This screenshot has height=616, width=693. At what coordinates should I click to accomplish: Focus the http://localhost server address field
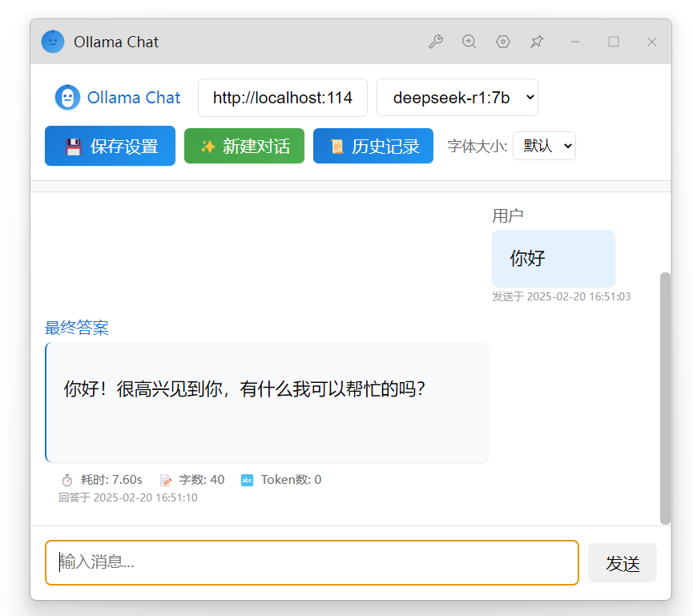click(x=283, y=98)
